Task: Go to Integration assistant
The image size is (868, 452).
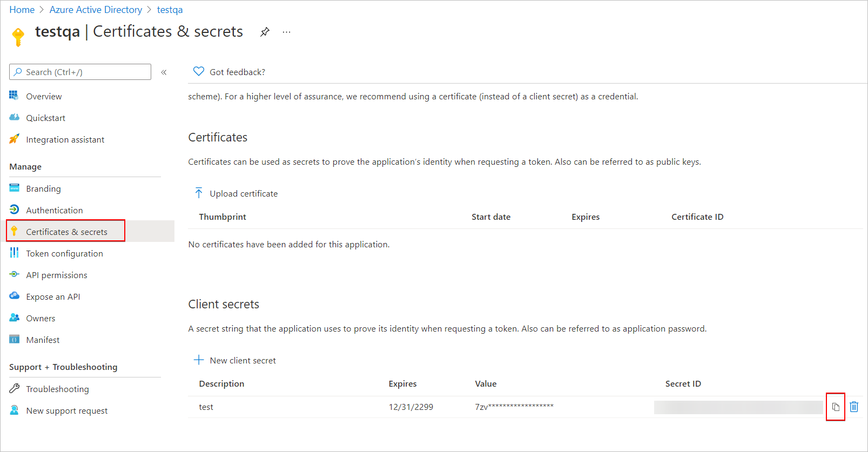Action: [x=65, y=140]
